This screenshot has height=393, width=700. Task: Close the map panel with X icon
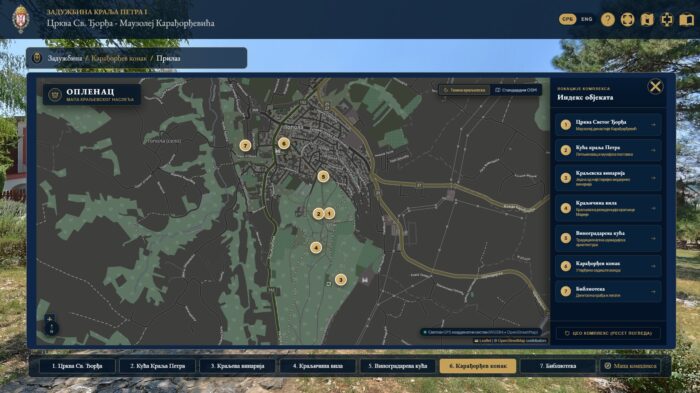click(x=655, y=86)
